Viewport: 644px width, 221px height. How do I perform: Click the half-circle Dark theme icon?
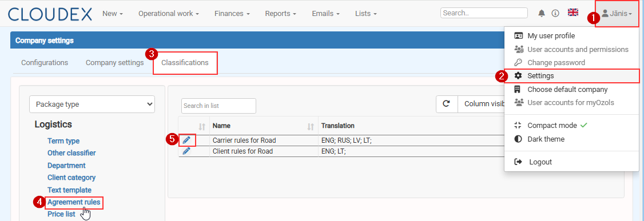518,139
